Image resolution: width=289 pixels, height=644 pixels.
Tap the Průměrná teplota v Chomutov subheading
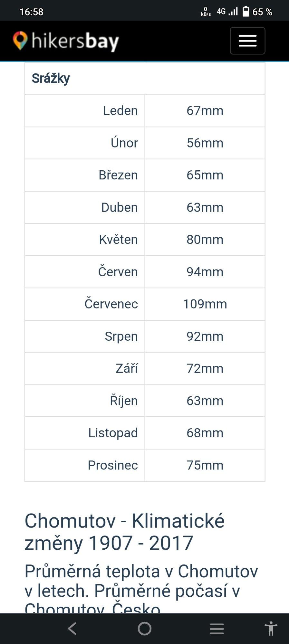pos(141,581)
